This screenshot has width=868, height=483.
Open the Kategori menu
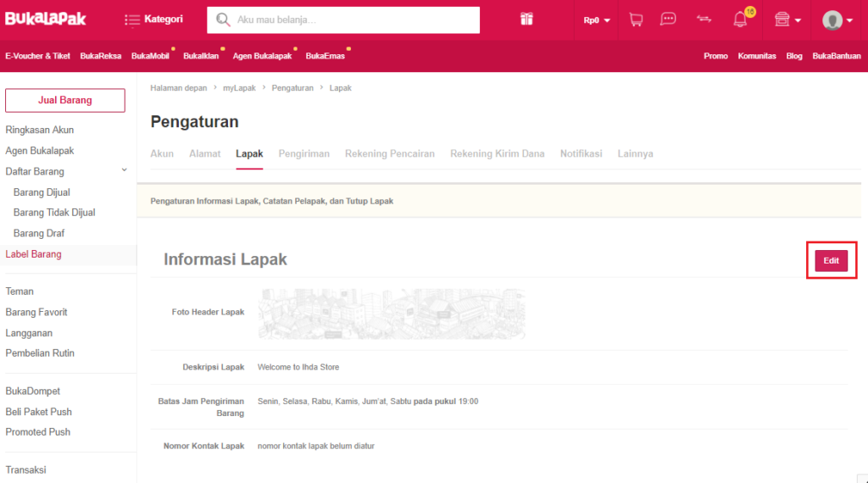click(153, 19)
